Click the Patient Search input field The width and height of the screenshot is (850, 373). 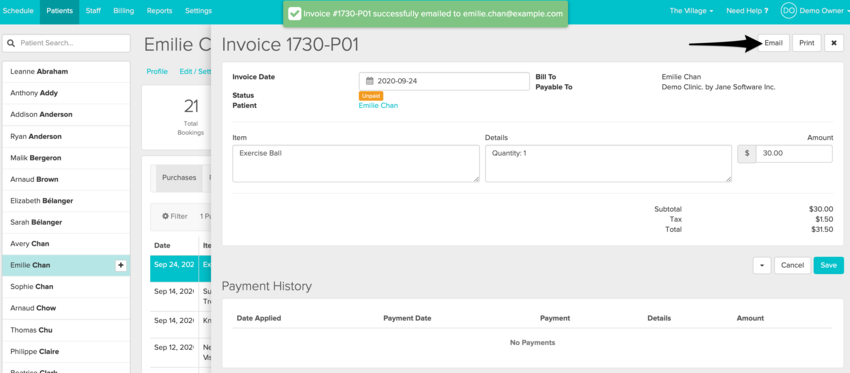[66, 43]
